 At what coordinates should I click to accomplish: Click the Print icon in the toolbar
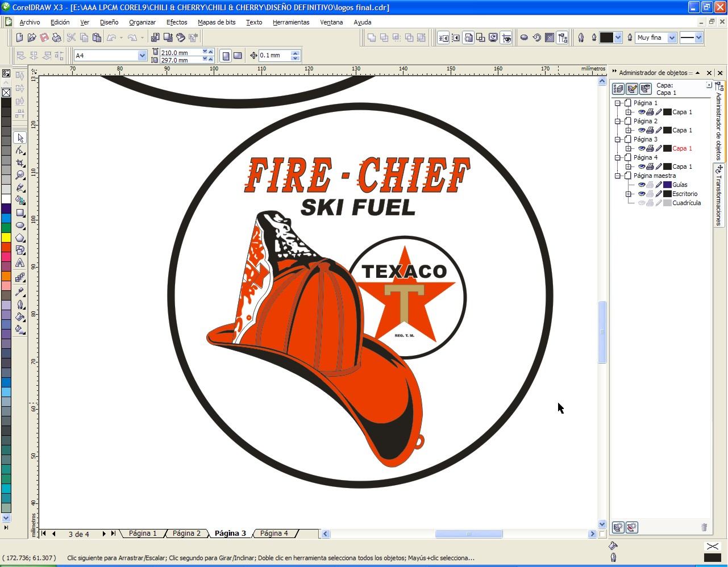[x=57, y=37]
